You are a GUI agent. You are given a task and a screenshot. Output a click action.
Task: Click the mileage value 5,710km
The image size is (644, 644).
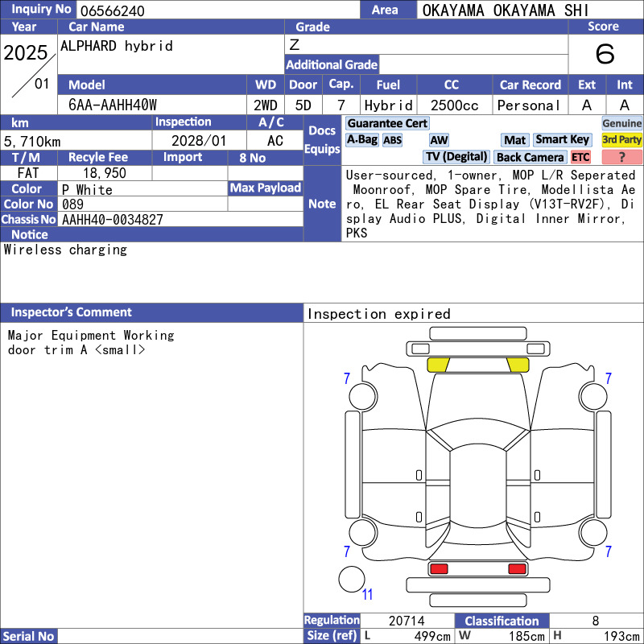[x=32, y=142]
